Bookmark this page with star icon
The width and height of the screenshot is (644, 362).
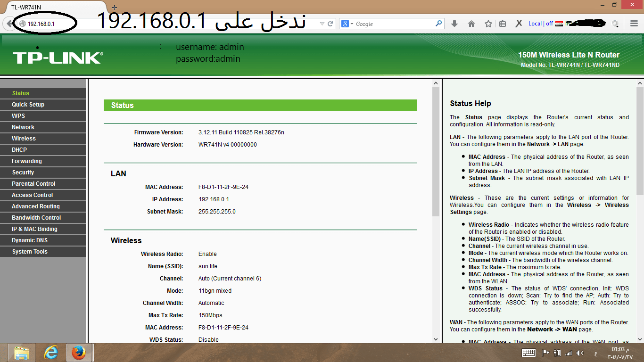(488, 24)
